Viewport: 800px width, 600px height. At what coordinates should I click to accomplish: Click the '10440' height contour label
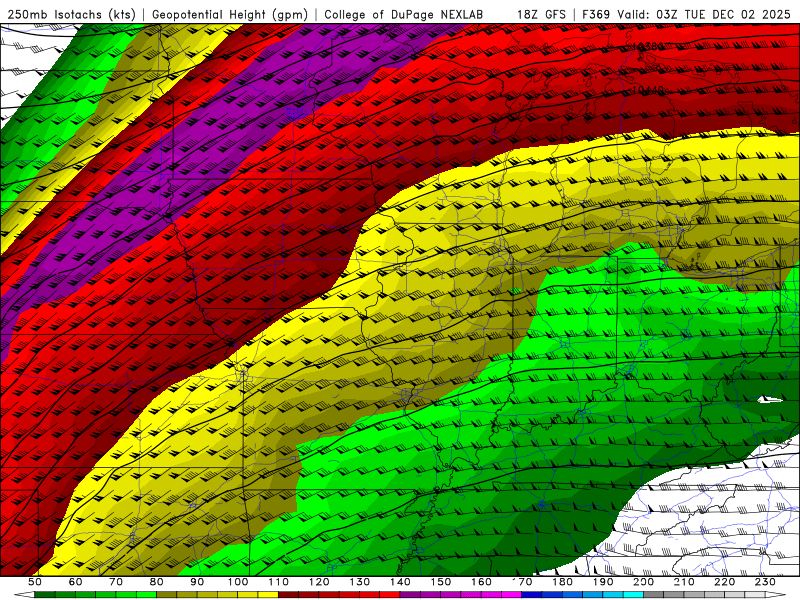tap(648, 90)
